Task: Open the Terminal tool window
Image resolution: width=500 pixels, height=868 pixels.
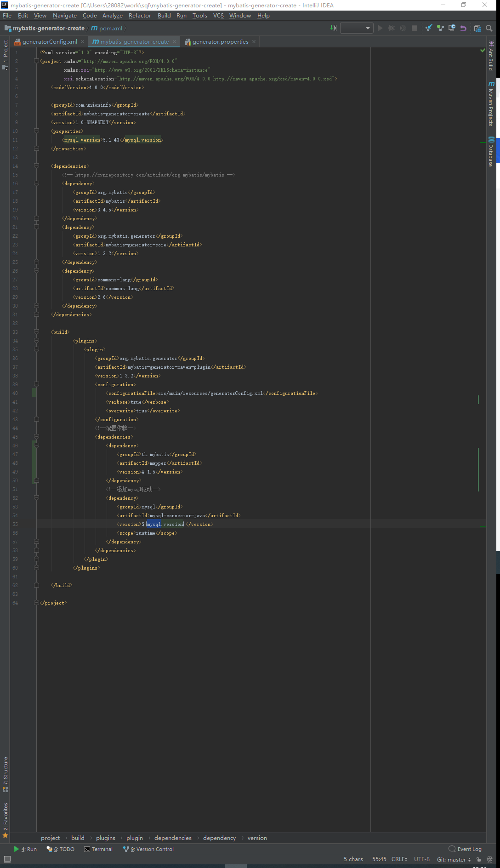Action: point(98,849)
